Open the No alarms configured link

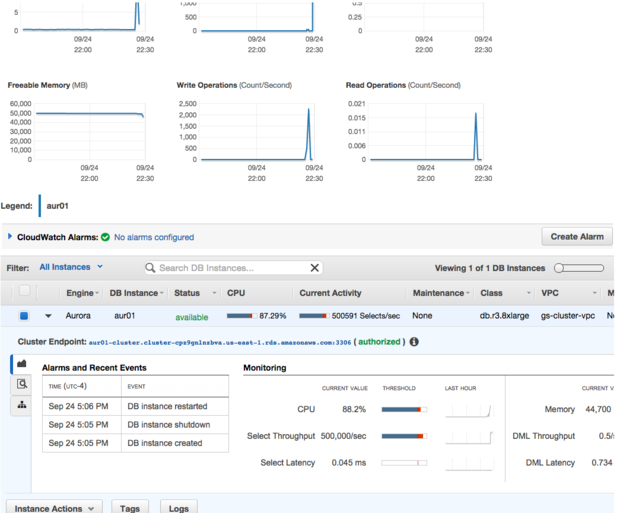coord(154,237)
